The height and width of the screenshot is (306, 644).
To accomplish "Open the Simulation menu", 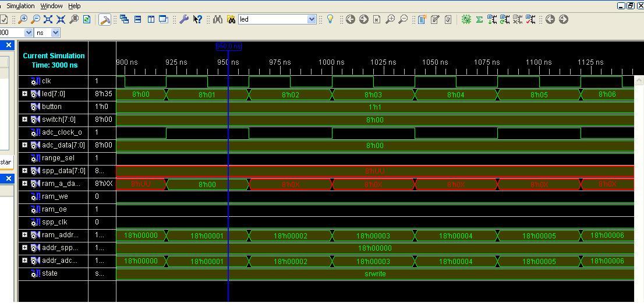I will (x=20, y=6).
